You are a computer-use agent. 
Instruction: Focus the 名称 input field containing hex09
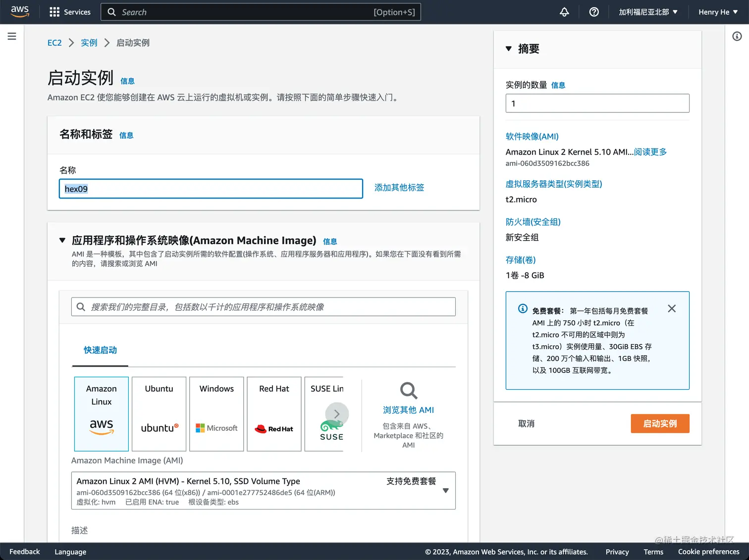(211, 189)
